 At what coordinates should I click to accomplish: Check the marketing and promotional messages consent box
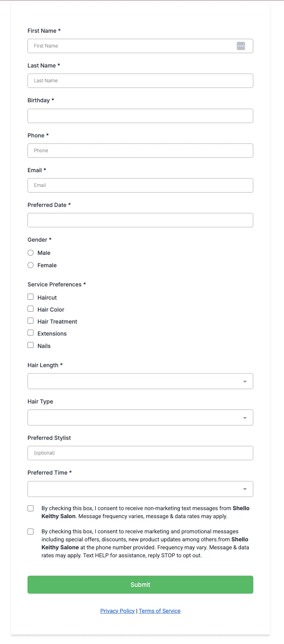(31, 532)
